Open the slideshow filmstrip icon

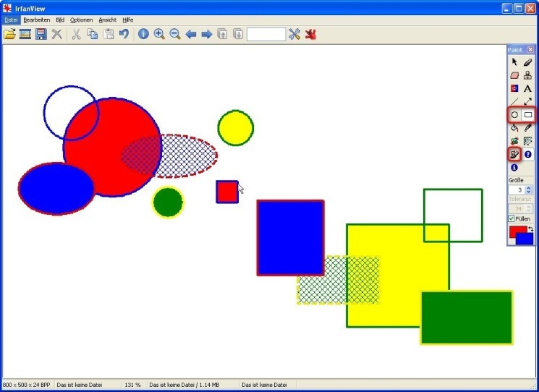click(x=25, y=34)
